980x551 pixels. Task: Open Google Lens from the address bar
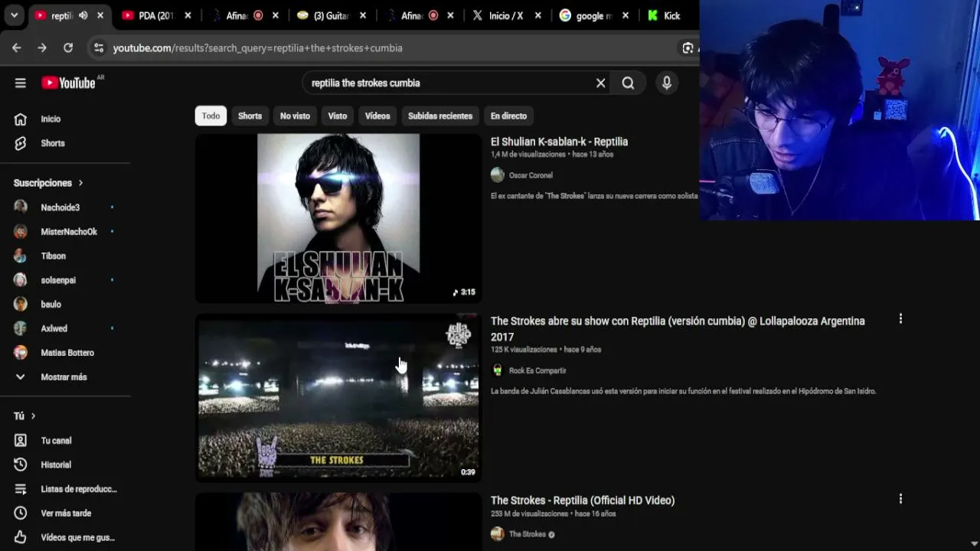688,47
